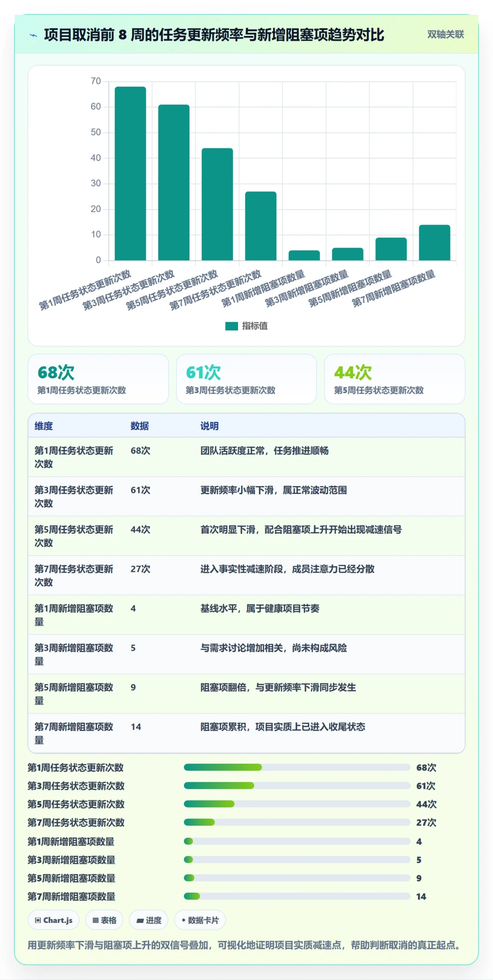This screenshot has height=980, width=493.
Task: Open the 44次 data card
Action: tap(395, 379)
